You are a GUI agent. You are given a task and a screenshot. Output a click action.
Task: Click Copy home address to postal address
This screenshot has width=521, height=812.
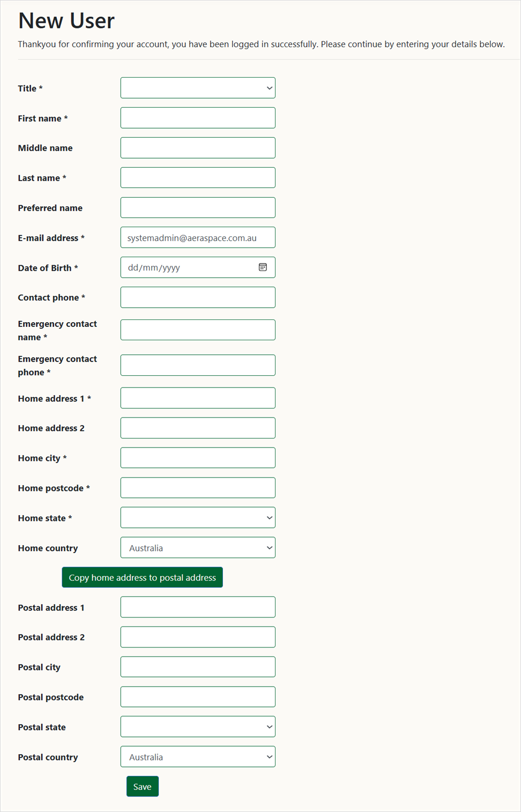click(x=142, y=577)
